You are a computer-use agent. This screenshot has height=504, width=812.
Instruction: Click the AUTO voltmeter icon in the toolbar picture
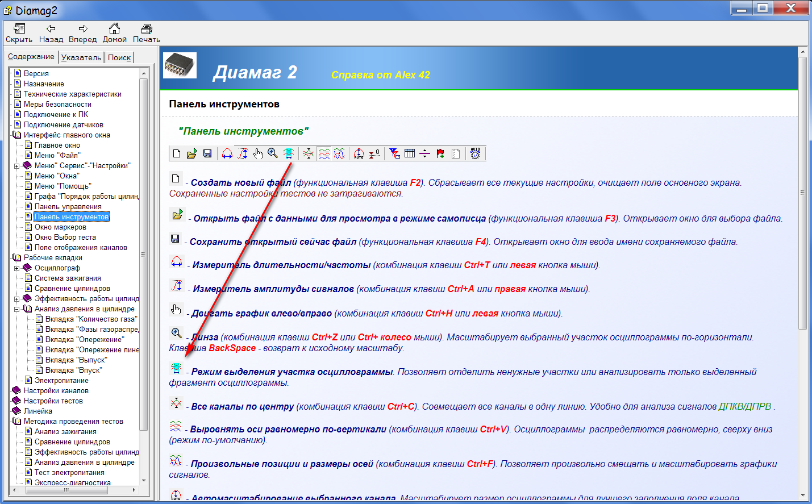coord(476,153)
